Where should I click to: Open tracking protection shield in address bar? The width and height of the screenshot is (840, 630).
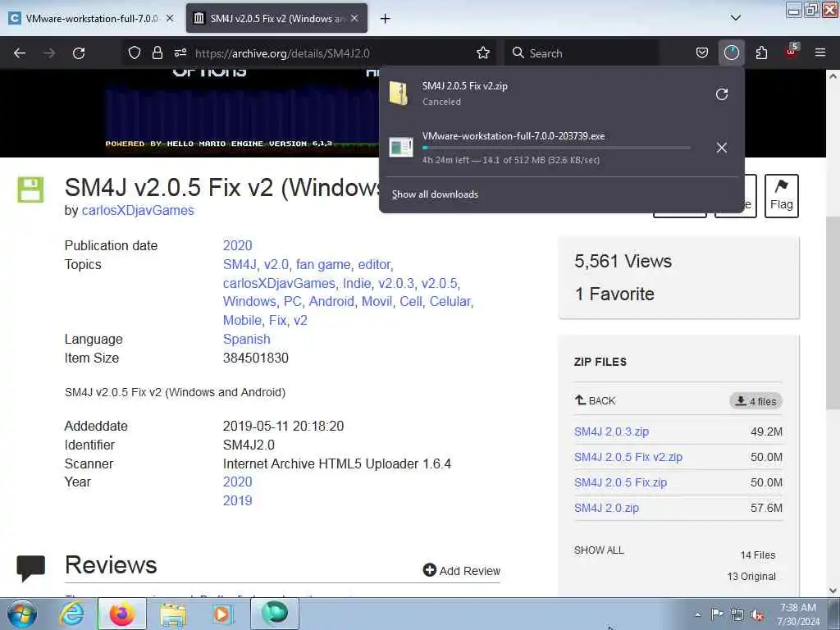coord(135,52)
